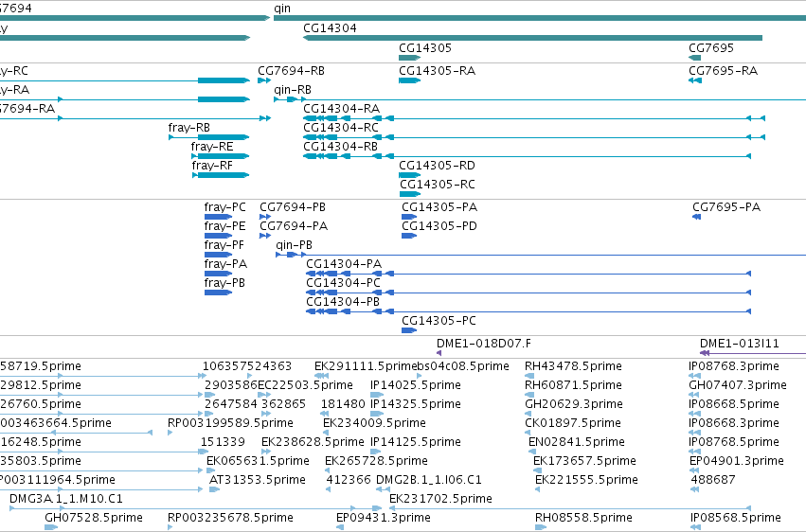The height and width of the screenshot is (532, 806).
Task: Click the fray-PF protein feature
Action: [x=218, y=255]
